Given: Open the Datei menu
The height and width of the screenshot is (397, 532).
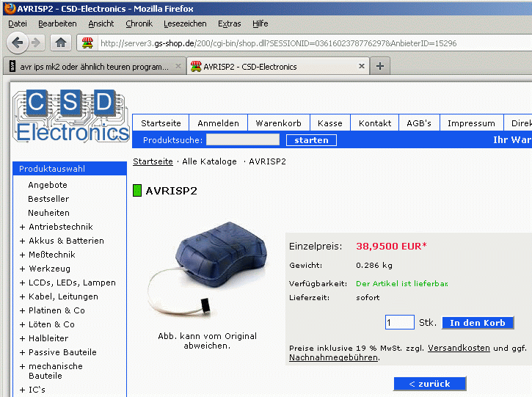Looking at the screenshot, I should (18, 23).
